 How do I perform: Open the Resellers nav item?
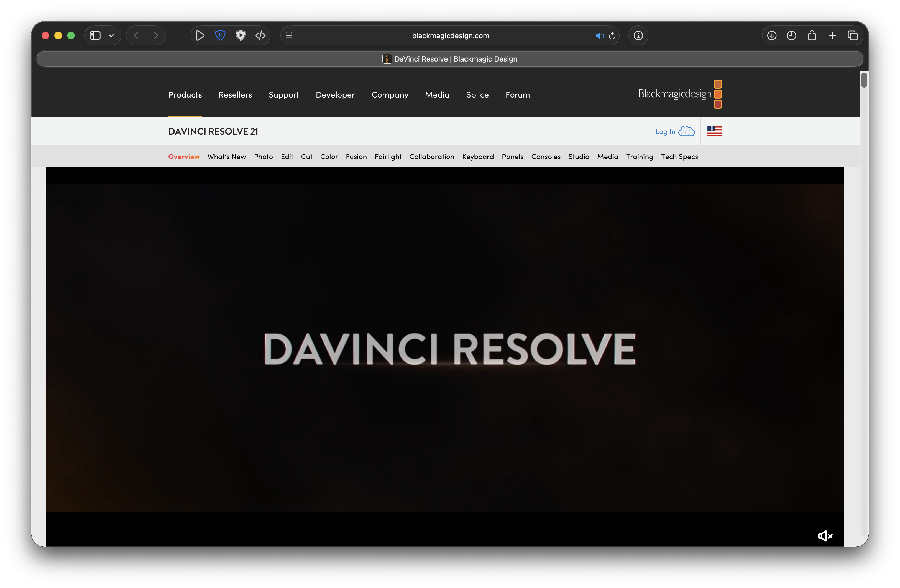235,95
